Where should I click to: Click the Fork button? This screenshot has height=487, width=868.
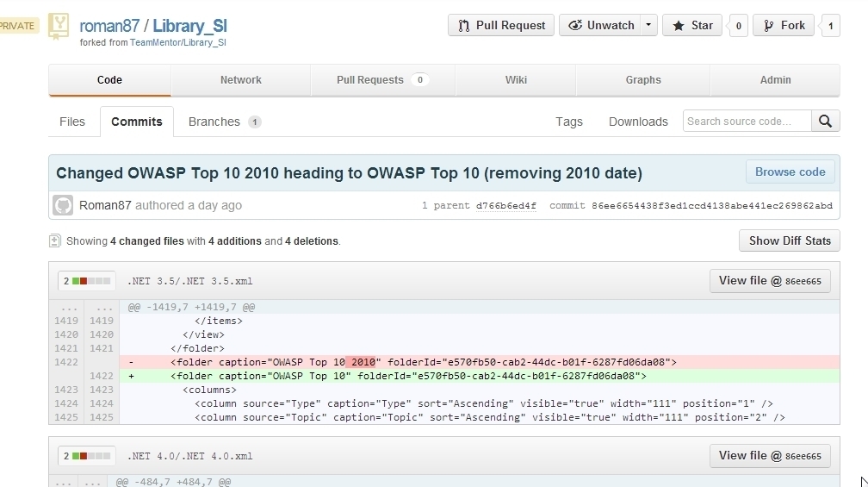pos(783,26)
